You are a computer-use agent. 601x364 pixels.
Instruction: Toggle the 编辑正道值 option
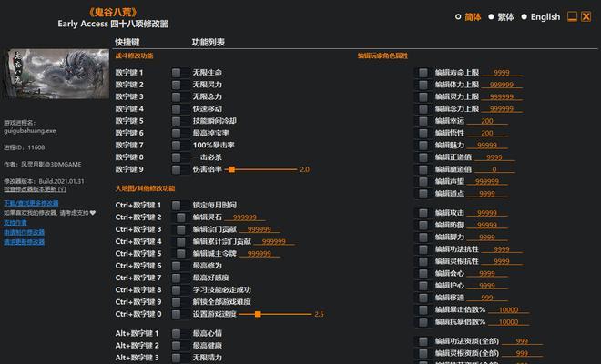pyautogui.click(x=423, y=157)
